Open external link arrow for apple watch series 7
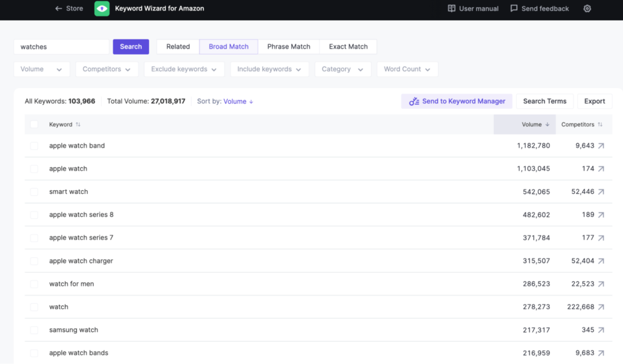This screenshot has height=364, width=623. (x=601, y=238)
